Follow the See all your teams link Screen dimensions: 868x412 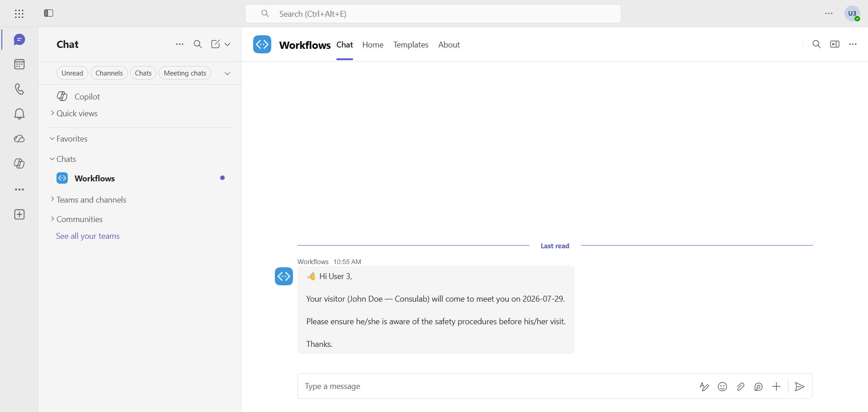tap(88, 236)
